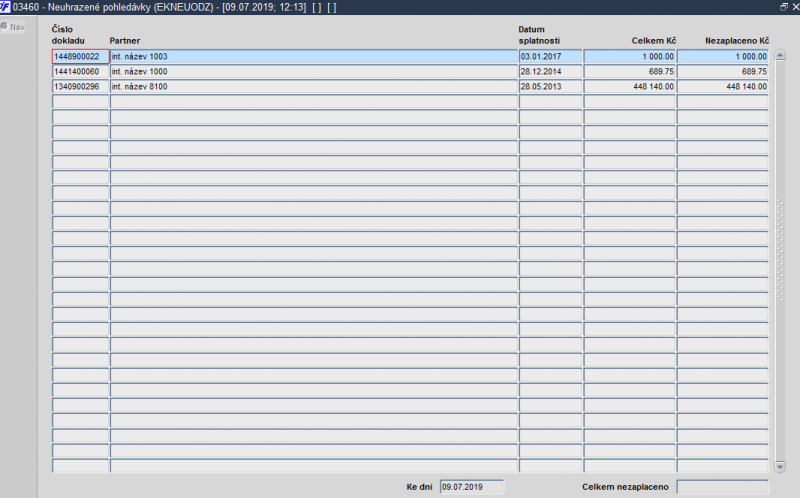Image resolution: width=800 pixels, height=498 pixels.
Task: Click the Nezaplaceno Kč column header
Action: 737,41
